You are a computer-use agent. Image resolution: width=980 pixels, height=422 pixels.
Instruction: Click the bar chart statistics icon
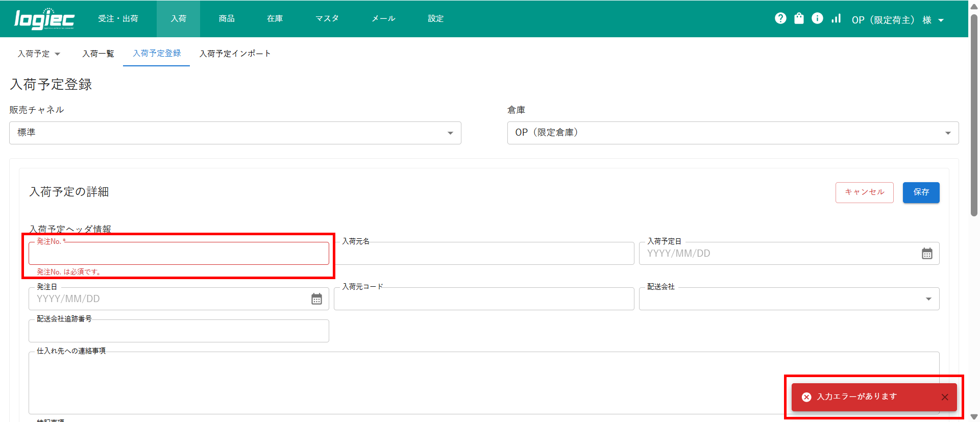tap(836, 18)
